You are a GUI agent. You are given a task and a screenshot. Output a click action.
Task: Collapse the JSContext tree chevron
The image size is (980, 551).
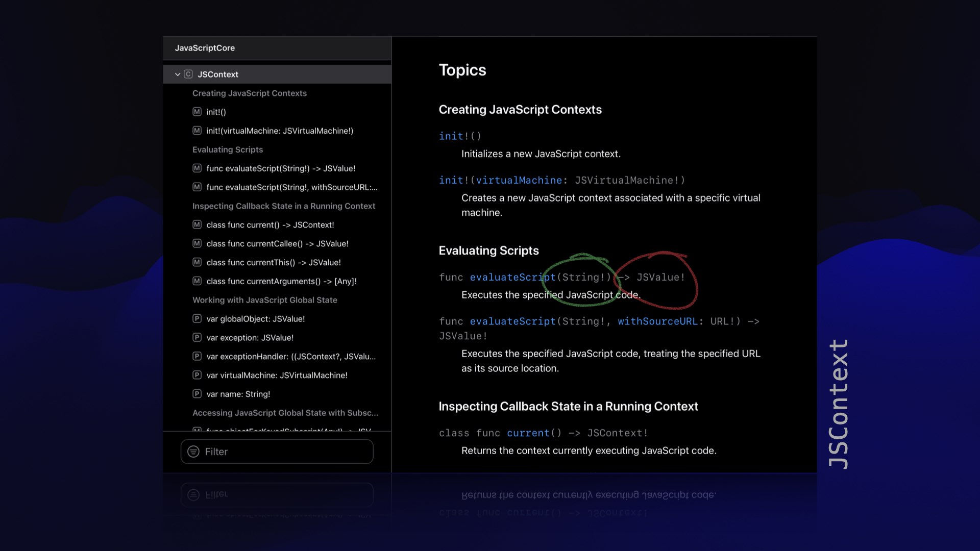pyautogui.click(x=177, y=74)
